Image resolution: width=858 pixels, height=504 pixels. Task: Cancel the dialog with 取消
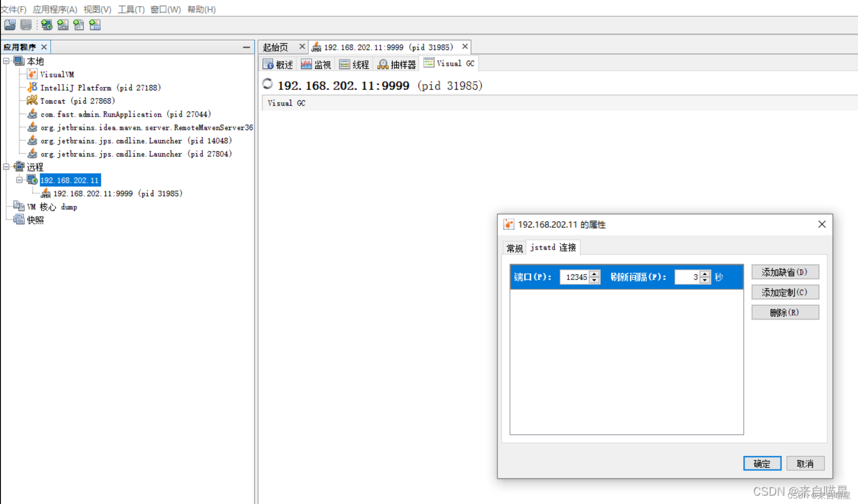coord(805,463)
